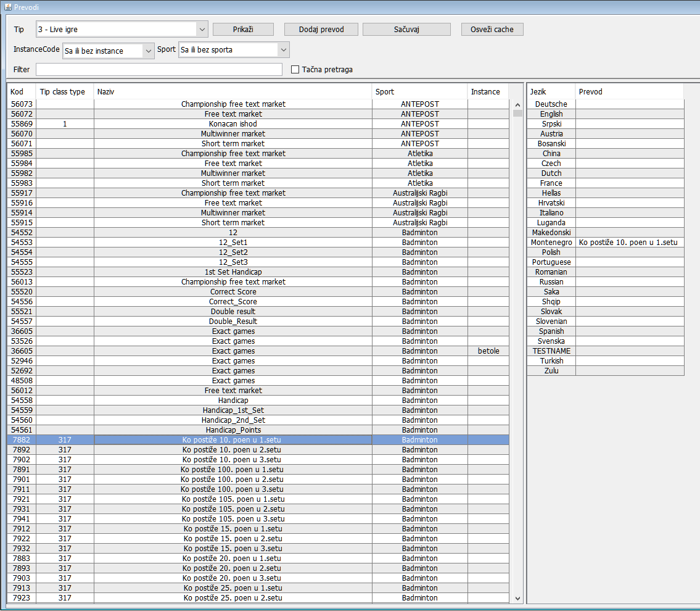The height and width of the screenshot is (611, 700).
Task: Select the Correct Score row 55520
Action: tap(258, 292)
